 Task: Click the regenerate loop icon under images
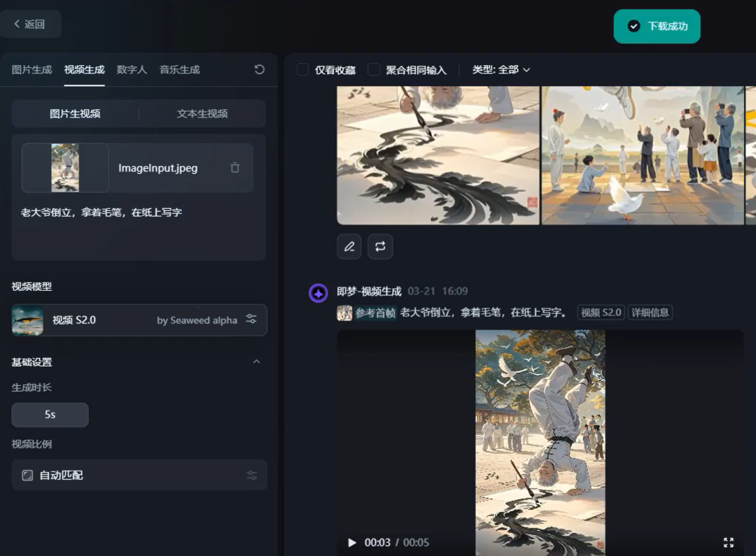380,246
